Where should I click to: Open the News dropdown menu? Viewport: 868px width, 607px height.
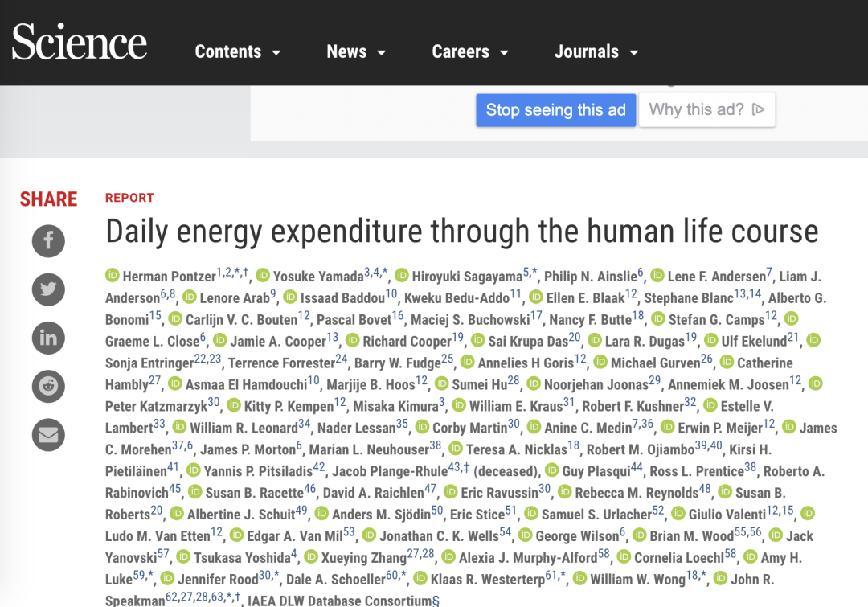[356, 52]
